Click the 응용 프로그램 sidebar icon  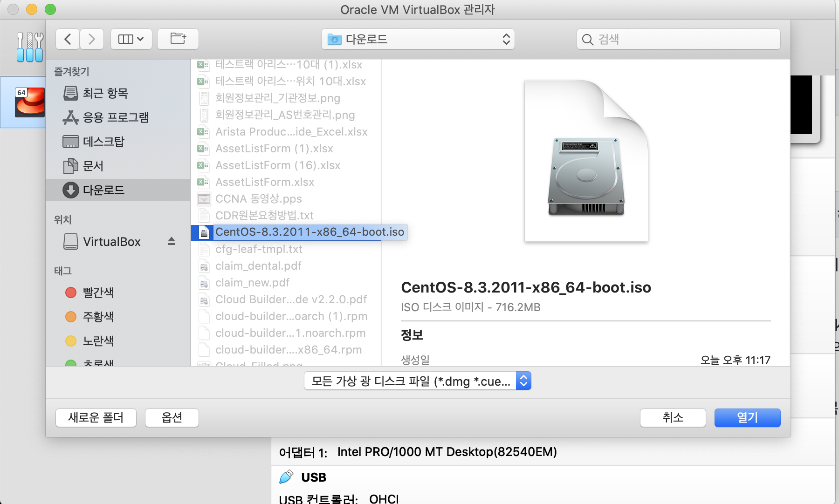point(71,117)
